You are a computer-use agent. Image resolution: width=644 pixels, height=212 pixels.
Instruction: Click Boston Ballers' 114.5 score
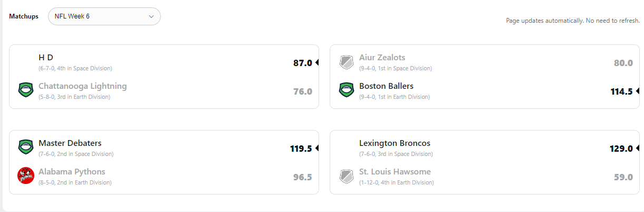pos(621,91)
